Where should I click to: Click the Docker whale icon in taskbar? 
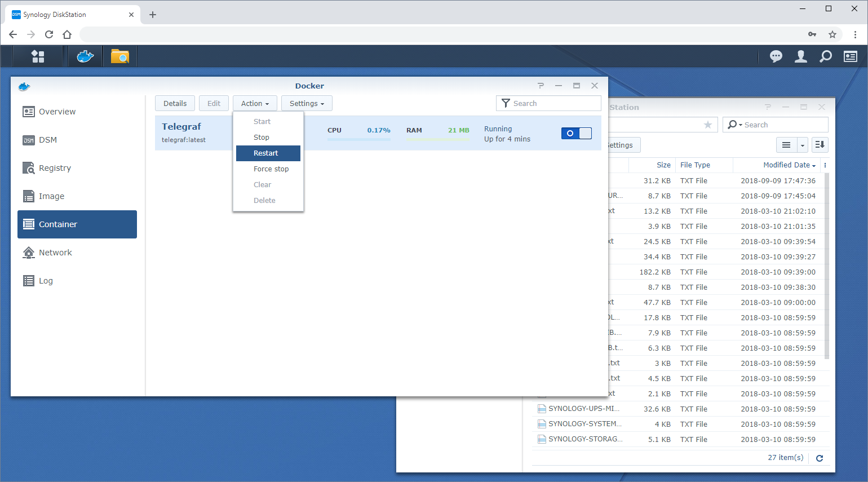pyautogui.click(x=85, y=56)
